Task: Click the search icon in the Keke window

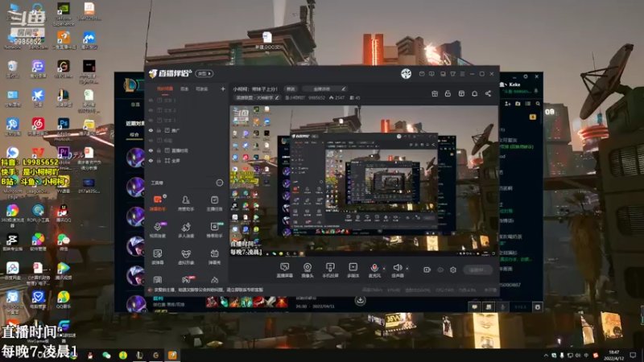Action: point(538,104)
